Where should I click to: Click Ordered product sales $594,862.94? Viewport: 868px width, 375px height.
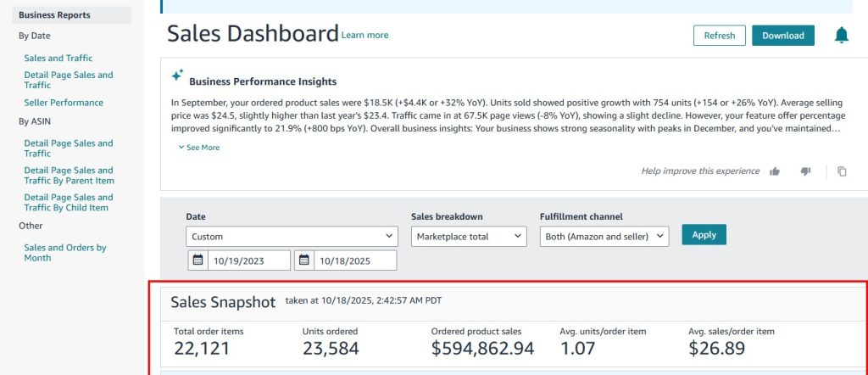482,349
